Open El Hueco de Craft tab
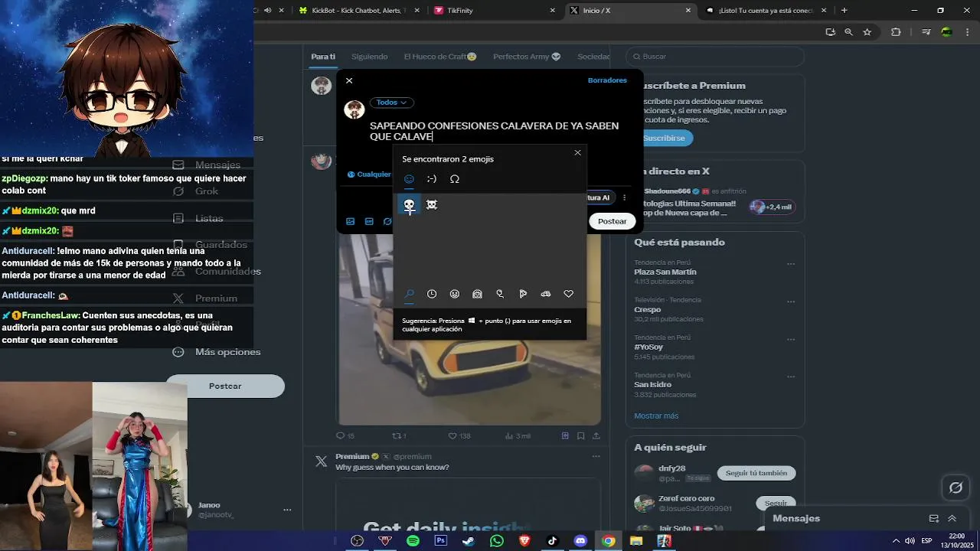Screen dimensions: 980x551 (440, 57)
